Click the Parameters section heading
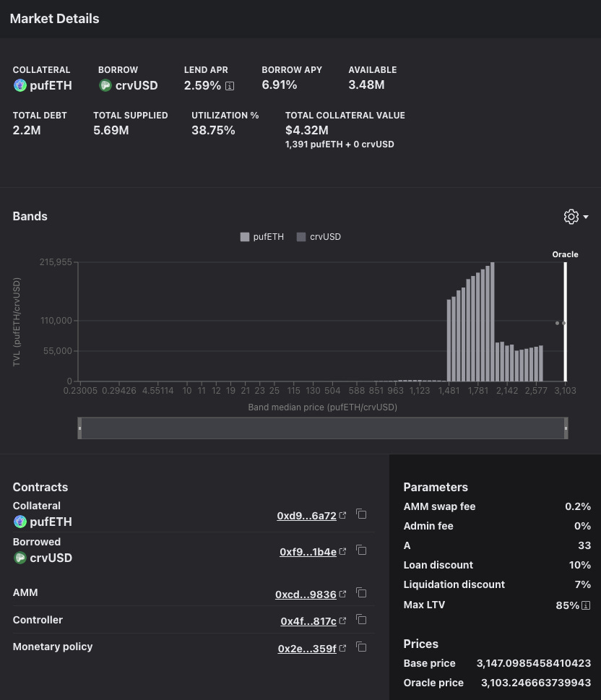Image resolution: width=601 pixels, height=700 pixels. click(x=436, y=487)
